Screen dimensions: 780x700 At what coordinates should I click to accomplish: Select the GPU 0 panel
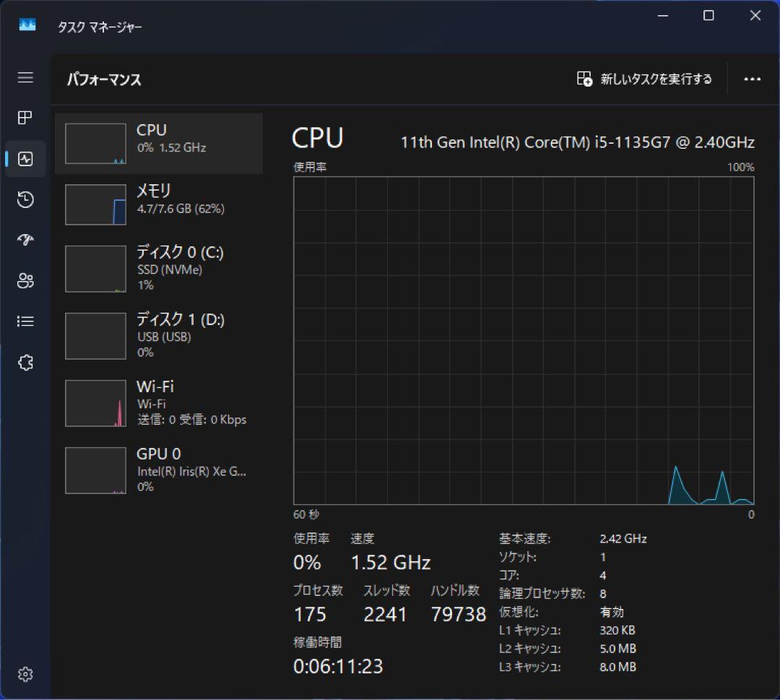(159, 470)
